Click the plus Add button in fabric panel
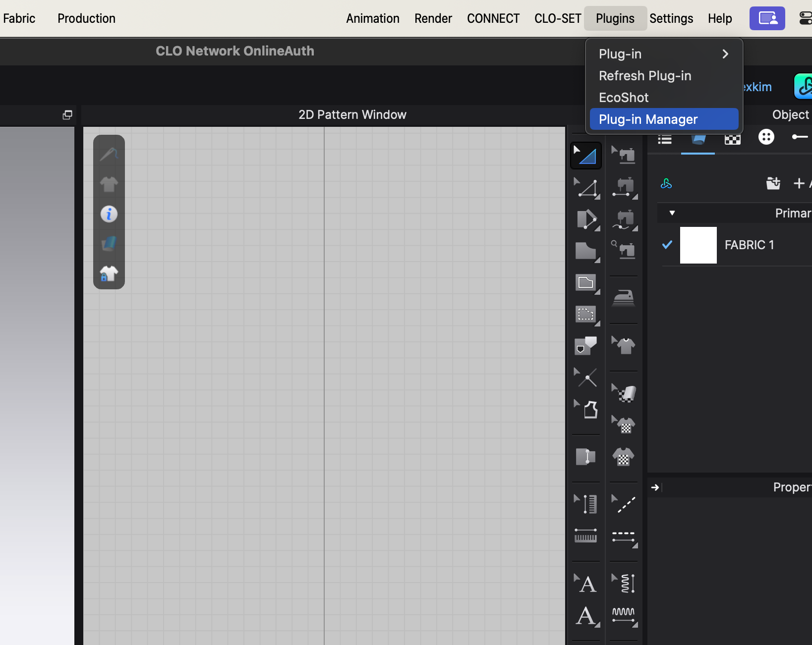Image resolution: width=812 pixels, height=645 pixels. 799,183
